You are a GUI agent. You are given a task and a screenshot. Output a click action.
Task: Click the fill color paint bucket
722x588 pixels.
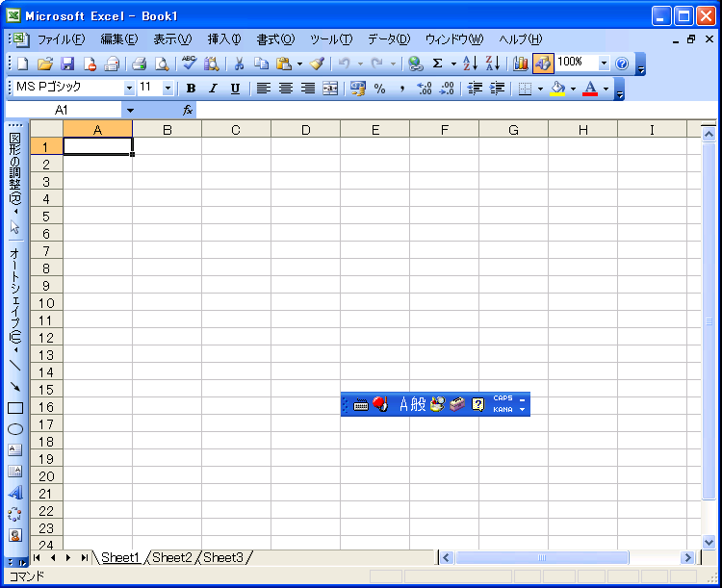point(558,89)
